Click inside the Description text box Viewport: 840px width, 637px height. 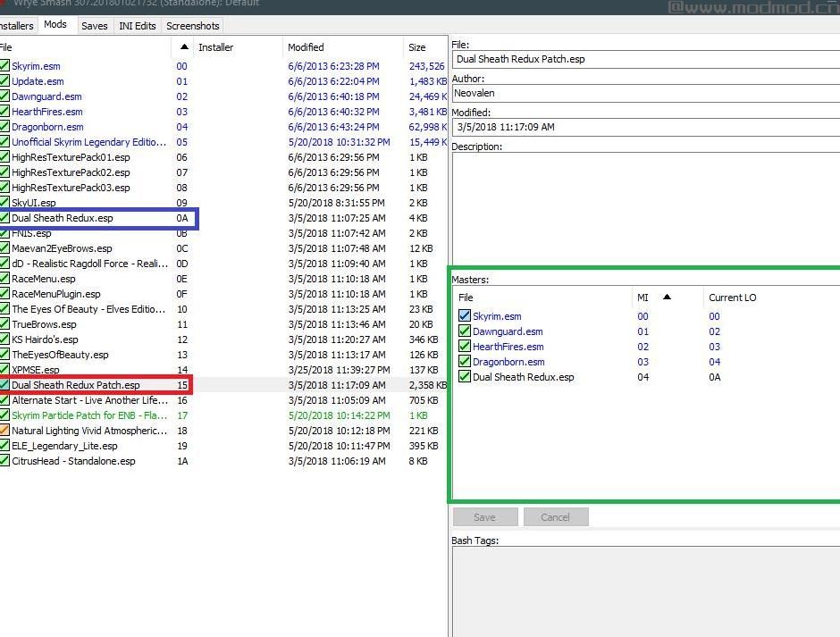(645, 209)
